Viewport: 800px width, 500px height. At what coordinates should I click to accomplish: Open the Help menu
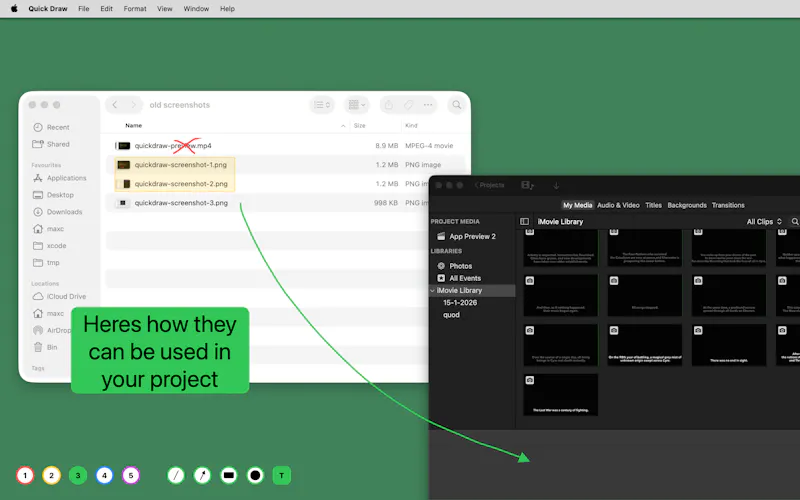(228, 9)
